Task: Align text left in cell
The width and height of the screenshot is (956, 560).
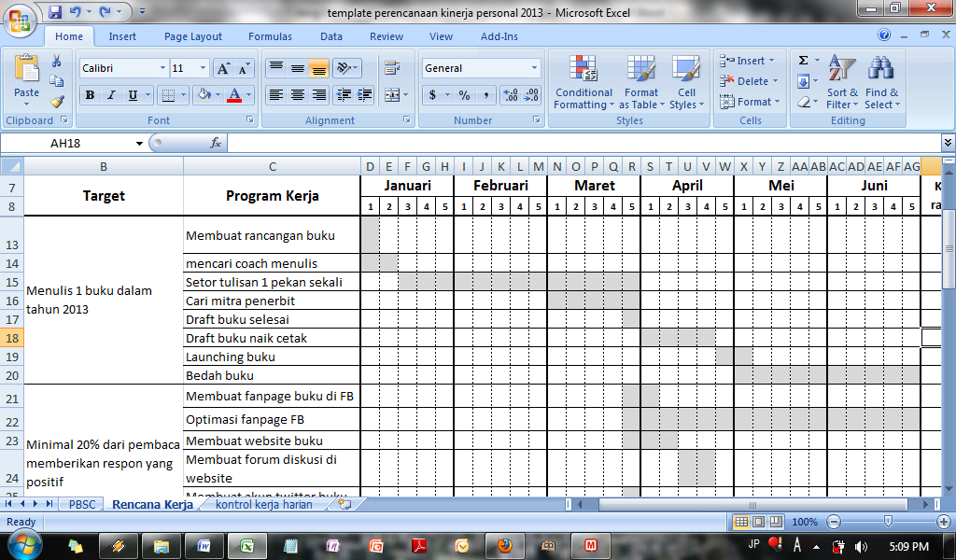Action: (276, 95)
